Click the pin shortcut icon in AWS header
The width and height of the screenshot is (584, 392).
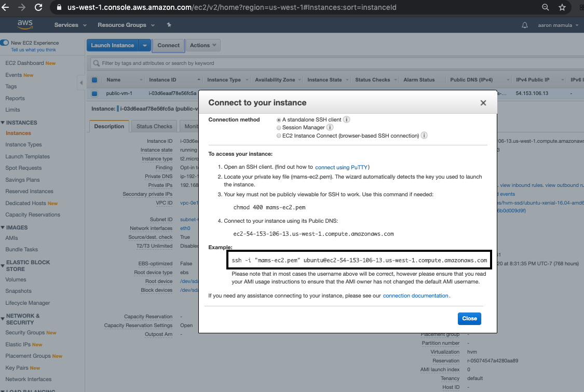coord(169,25)
